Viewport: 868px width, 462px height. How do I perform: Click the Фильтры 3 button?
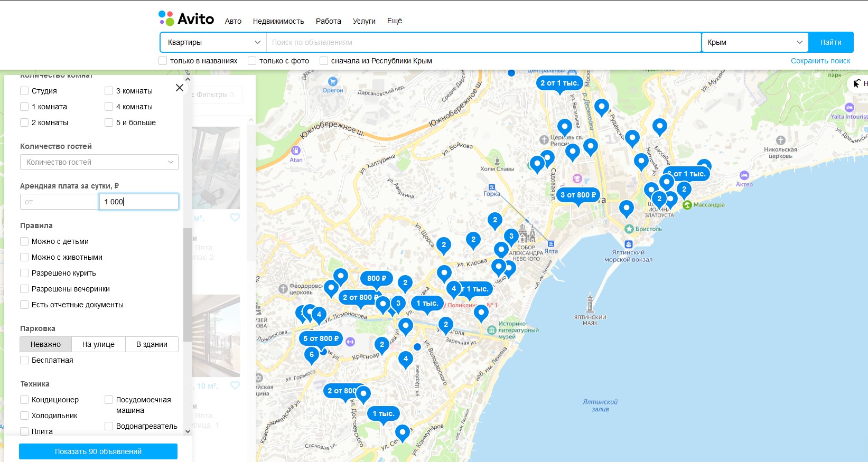pos(218,95)
